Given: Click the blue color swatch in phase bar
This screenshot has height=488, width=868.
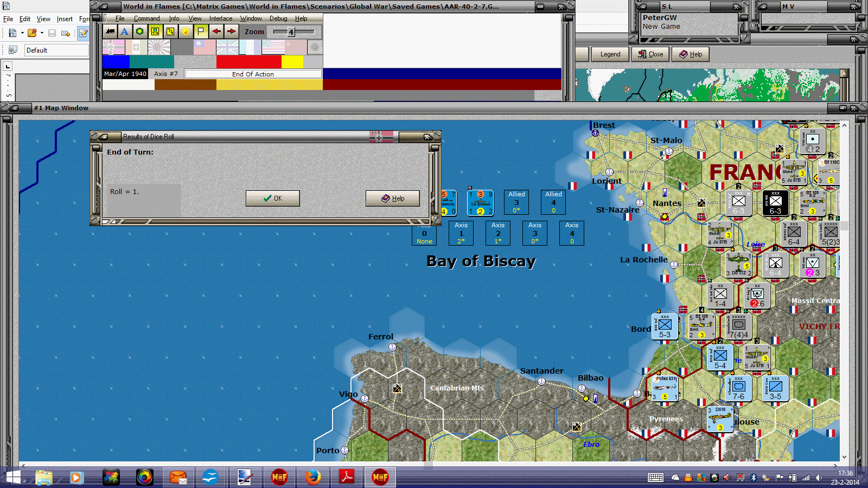Looking at the screenshot, I should point(116,62).
